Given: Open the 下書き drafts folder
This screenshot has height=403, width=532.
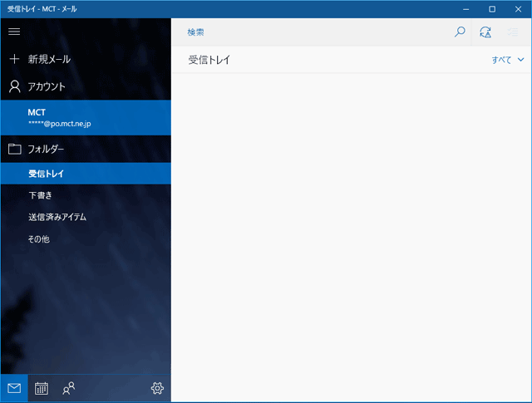Looking at the screenshot, I should [x=86, y=195].
